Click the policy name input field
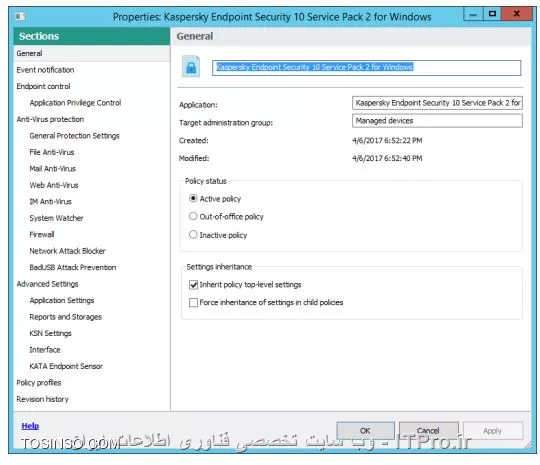Image resolution: width=540 pixels, height=465 pixels. coord(366,68)
